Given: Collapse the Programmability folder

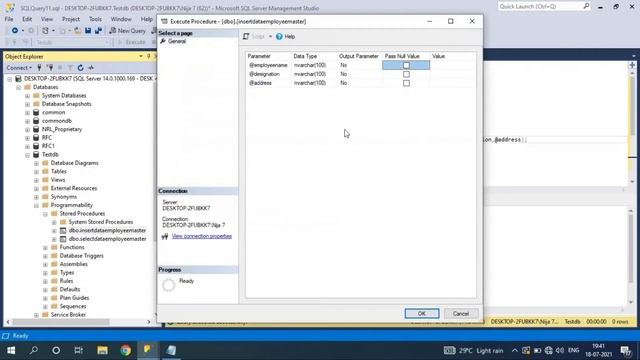Looking at the screenshot, I should click(36, 205).
